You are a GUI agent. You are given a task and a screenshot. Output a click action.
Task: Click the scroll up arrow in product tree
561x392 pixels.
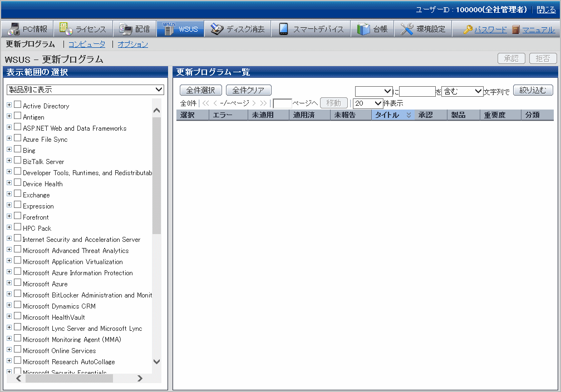[x=156, y=111]
